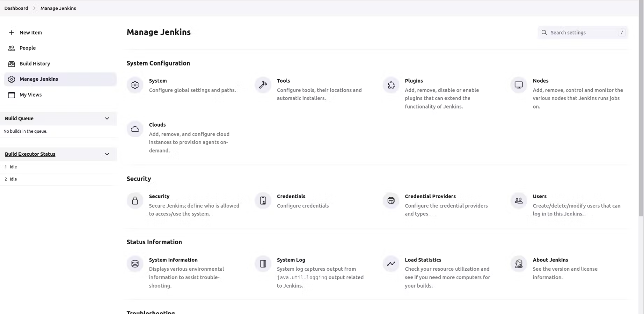
Task: Click the Load Statistics graph icon
Action: pos(391,264)
